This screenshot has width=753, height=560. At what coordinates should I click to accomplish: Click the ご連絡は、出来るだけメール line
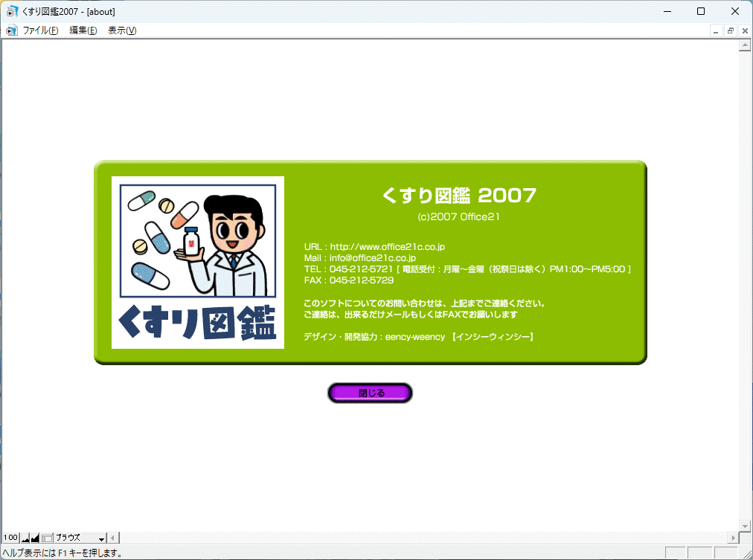(411, 315)
